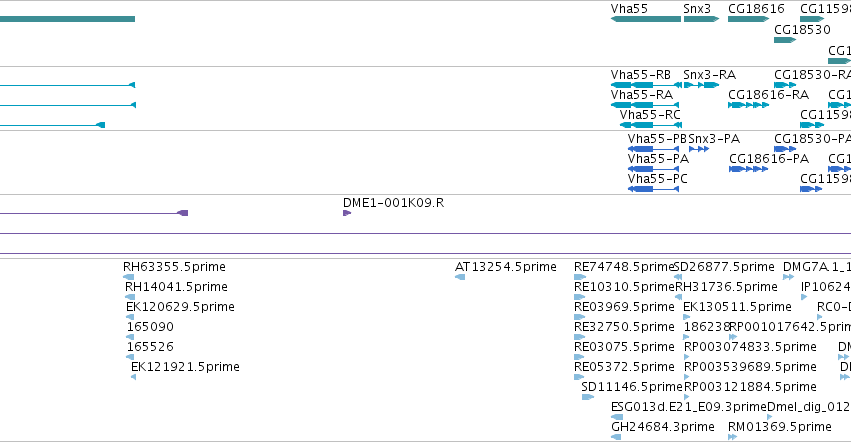Image resolution: width=851 pixels, height=442 pixels.
Task: Select the 165526 EST feature
Action: coord(130,357)
